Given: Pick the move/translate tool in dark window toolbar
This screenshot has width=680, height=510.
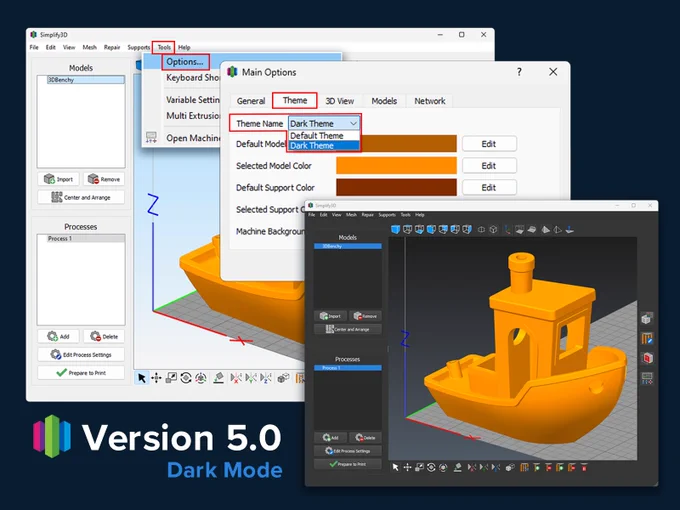Looking at the screenshot, I should [407, 467].
